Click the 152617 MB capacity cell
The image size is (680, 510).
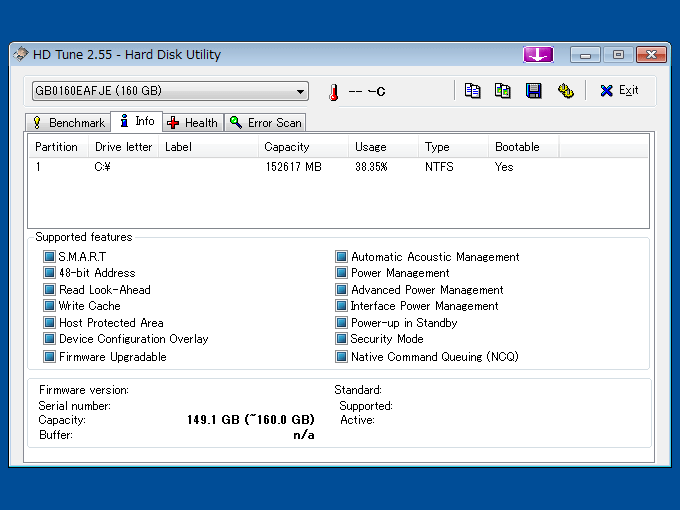[294, 167]
